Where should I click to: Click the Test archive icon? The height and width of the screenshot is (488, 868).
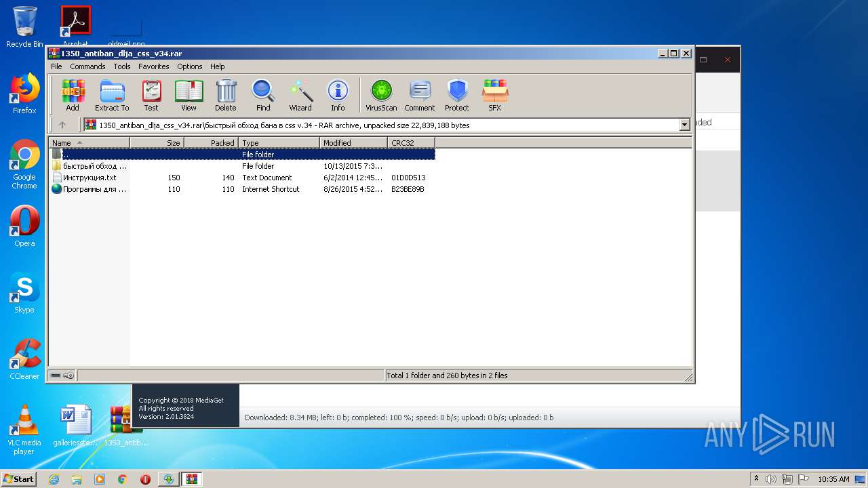click(151, 96)
